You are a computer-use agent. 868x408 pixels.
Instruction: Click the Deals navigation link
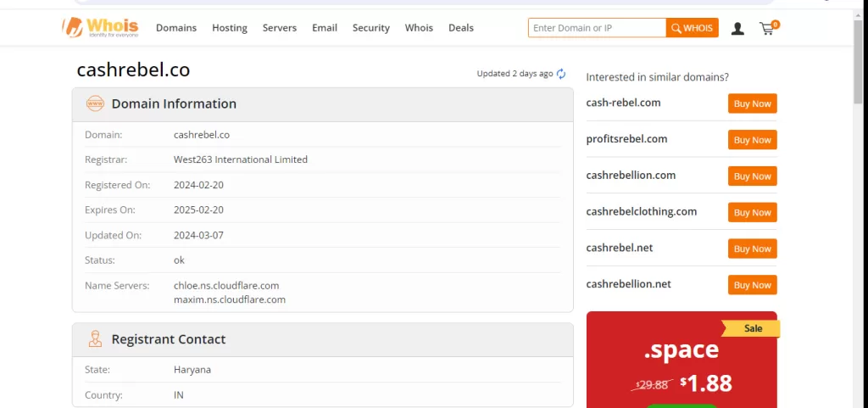pos(461,28)
